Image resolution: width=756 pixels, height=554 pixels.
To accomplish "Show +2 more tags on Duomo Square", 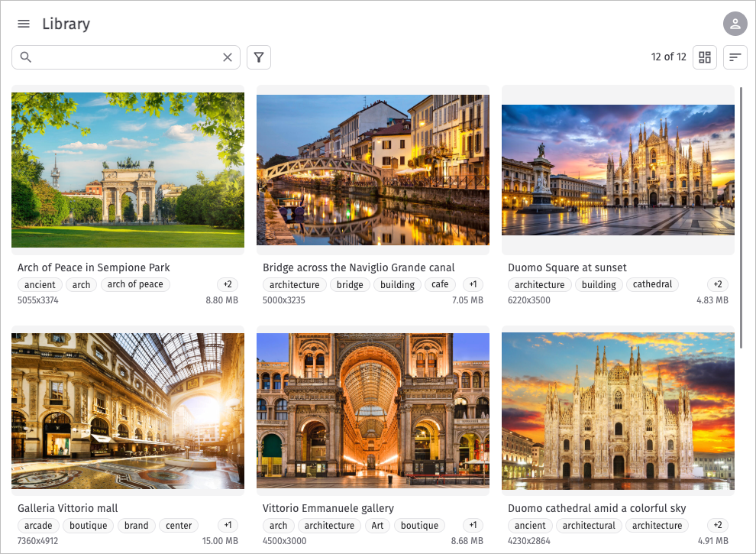I will [717, 284].
